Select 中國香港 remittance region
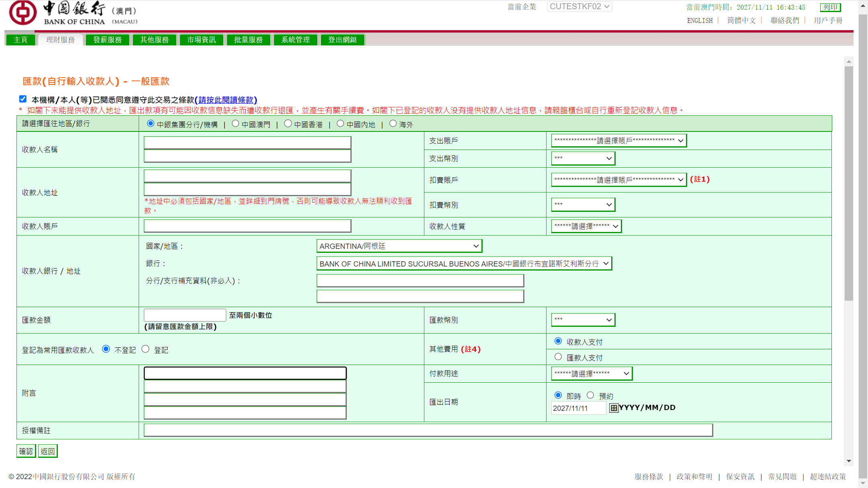 288,123
